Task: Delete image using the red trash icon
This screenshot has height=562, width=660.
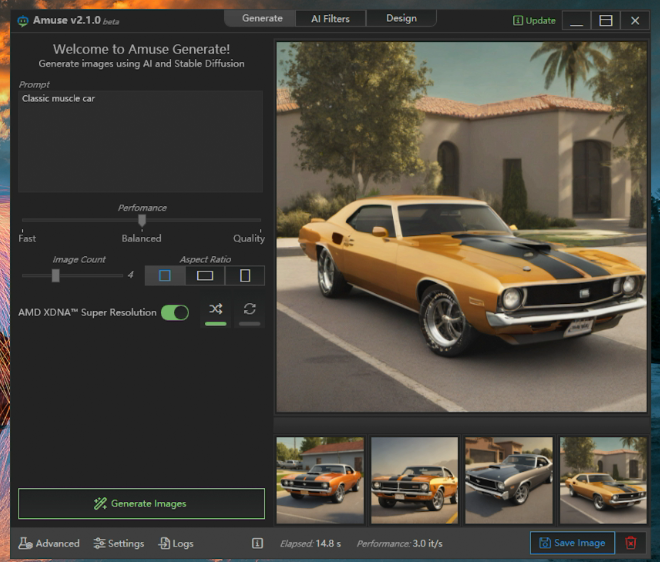Action: 630,543
